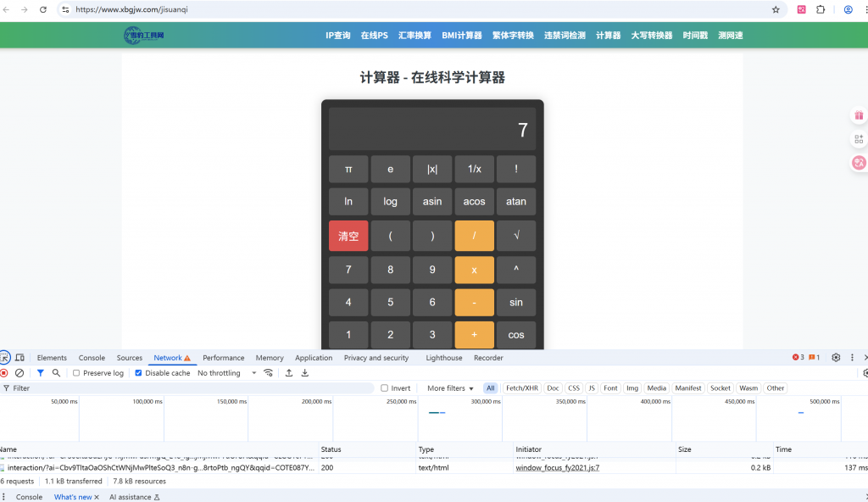868x502 pixels.
Task: Enable the Preserve log checkbox
Action: point(77,373)
